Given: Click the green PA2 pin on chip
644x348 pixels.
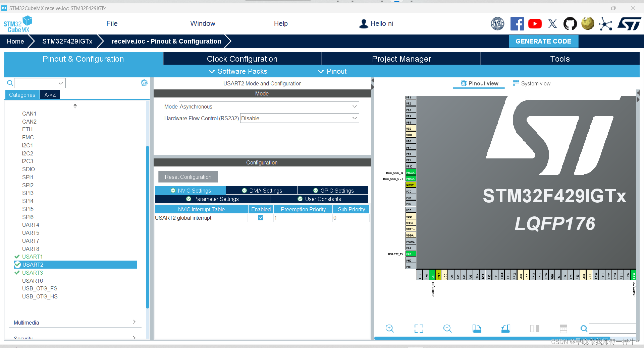Looking at the screenshot, I should pyautogui.click(x=411, y=254).
